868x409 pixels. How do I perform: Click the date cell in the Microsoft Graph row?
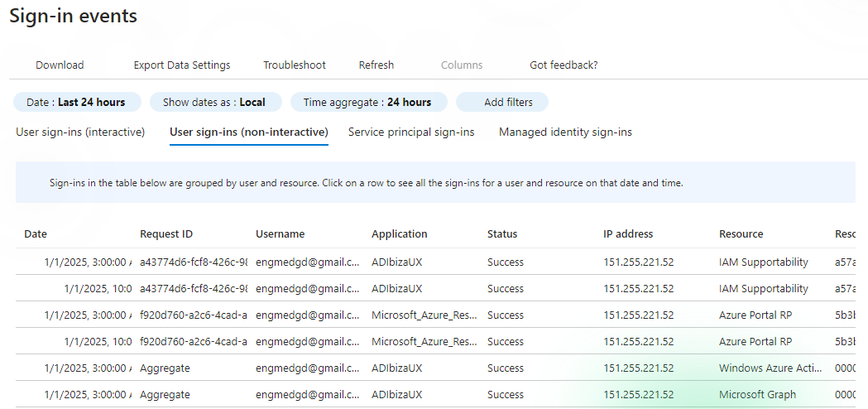88,395
